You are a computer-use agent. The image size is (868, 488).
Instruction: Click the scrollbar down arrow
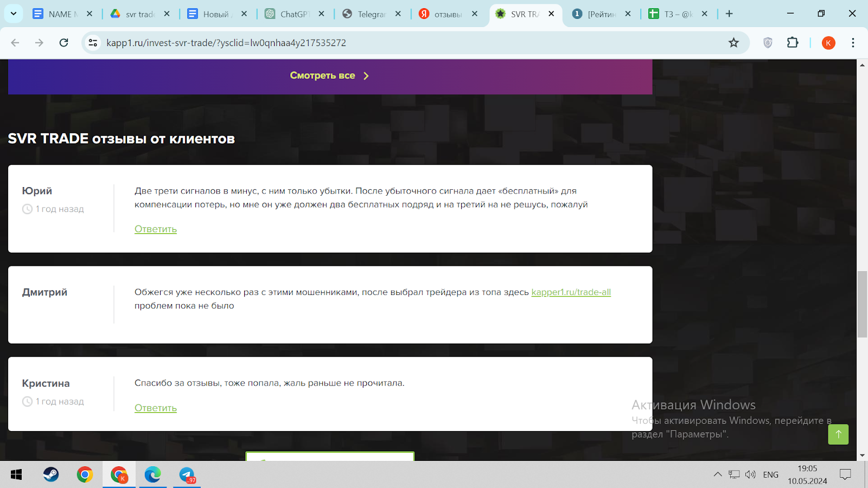[x=862, y=455]
